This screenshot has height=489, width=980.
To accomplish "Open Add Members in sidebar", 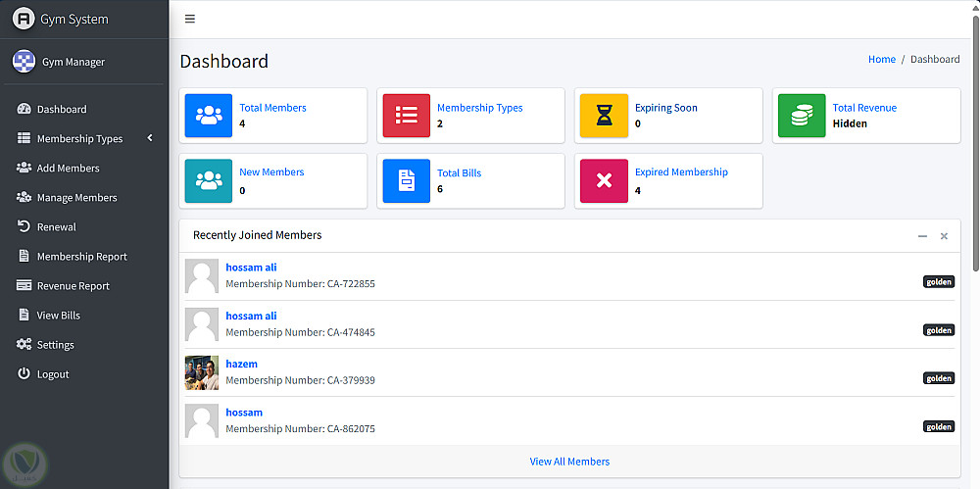I will click(68, 169).
